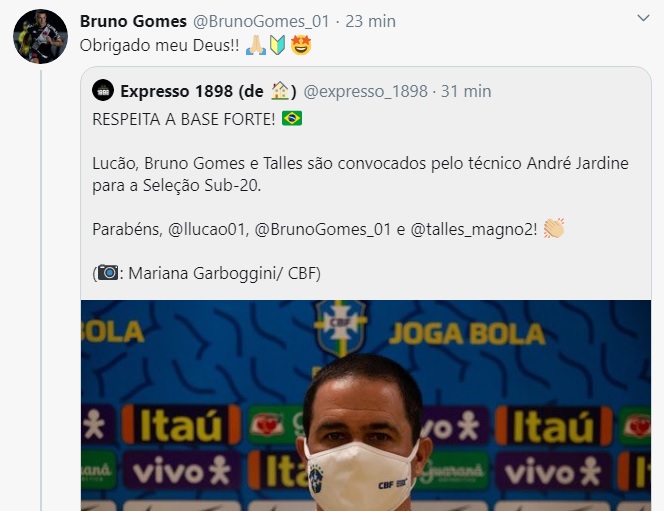Open the press conference photo
Image resolution: width=664 pixels, height=511 pixels.
[366, 405]
